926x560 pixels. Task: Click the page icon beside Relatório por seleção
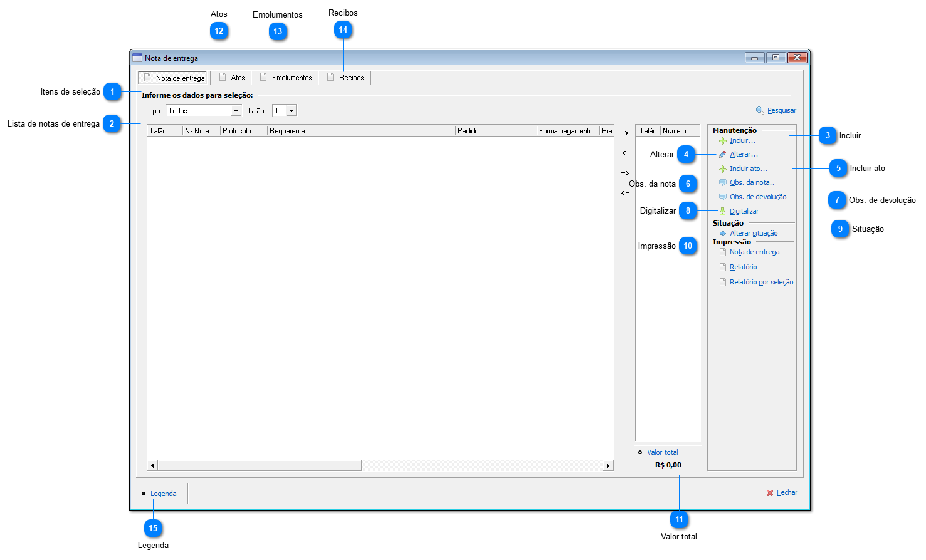click(x=723, y=283)
